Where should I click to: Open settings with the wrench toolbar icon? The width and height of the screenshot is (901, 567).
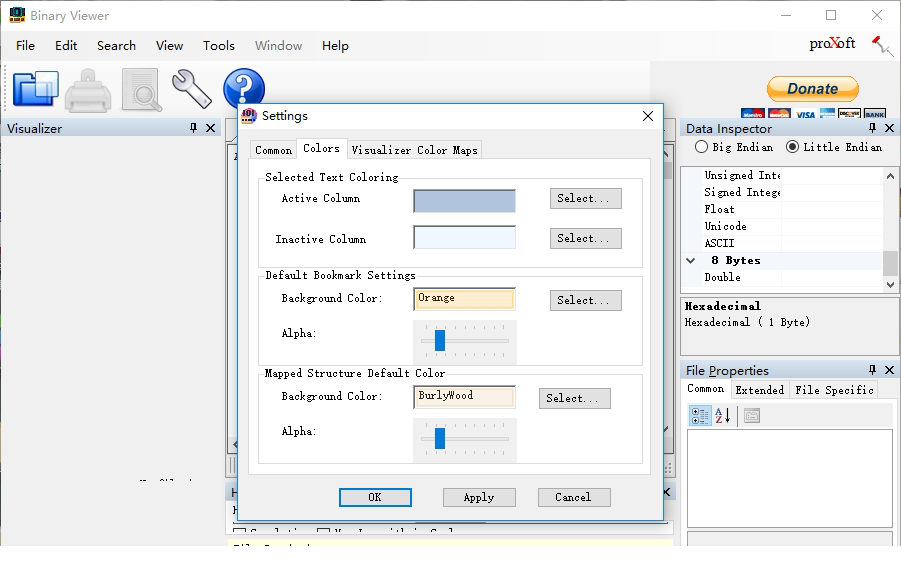tap(191, 89)
